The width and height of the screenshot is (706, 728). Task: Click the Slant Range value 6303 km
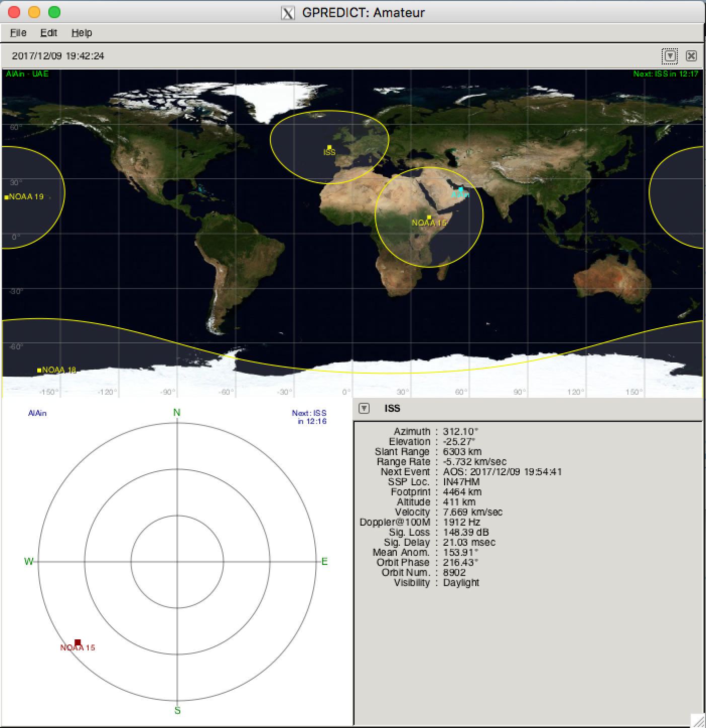(x=462, y=452)
